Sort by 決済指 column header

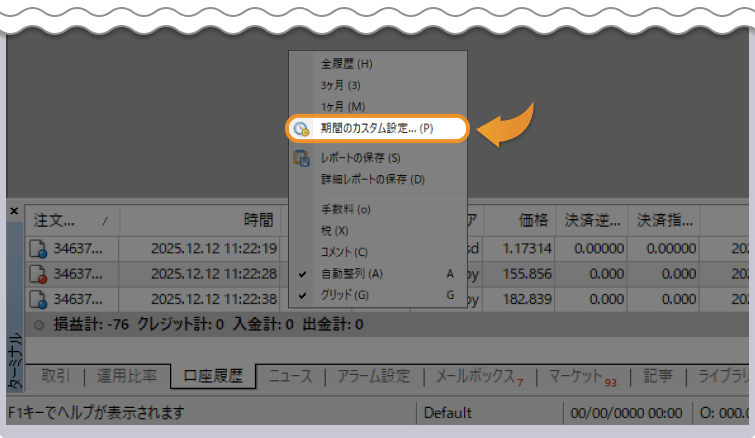pyautogui.click(x=664, y=220)
